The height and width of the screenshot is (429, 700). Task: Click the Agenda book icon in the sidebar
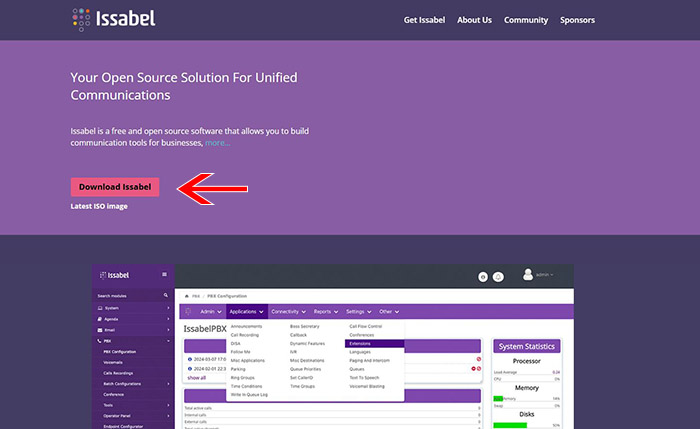point(100,319)
